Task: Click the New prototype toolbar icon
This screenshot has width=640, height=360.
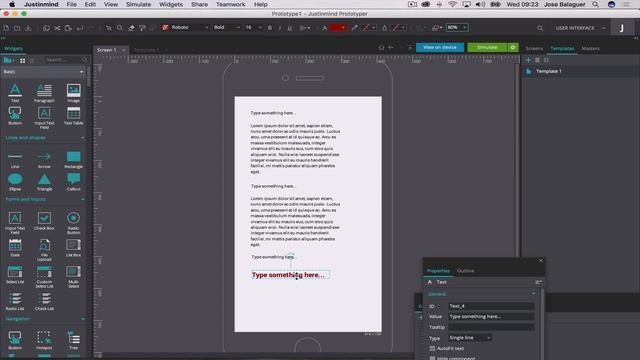Action: coord(6,28)
